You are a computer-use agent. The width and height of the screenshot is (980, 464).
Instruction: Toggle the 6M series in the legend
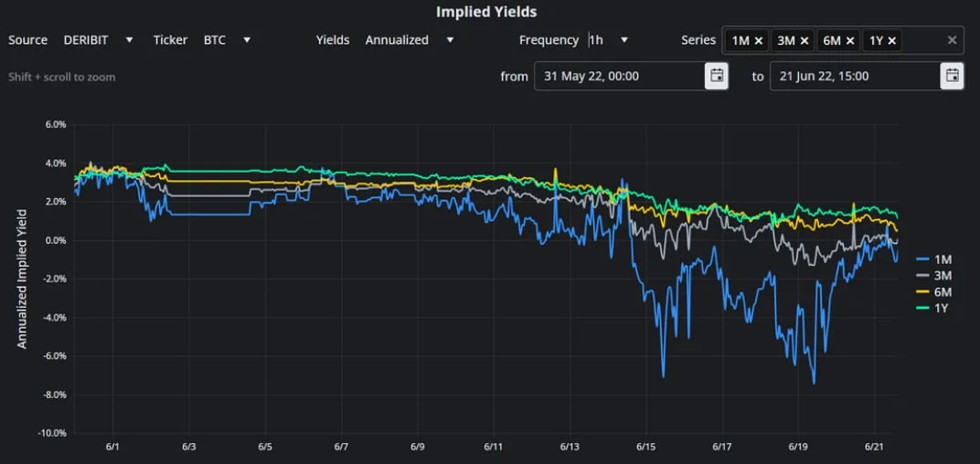click(933, 291)
